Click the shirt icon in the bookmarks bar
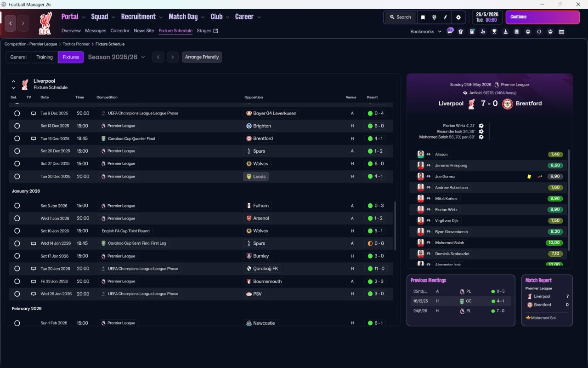Image resolution: width=588 pixels, height=368 pixels. point(461,32)
